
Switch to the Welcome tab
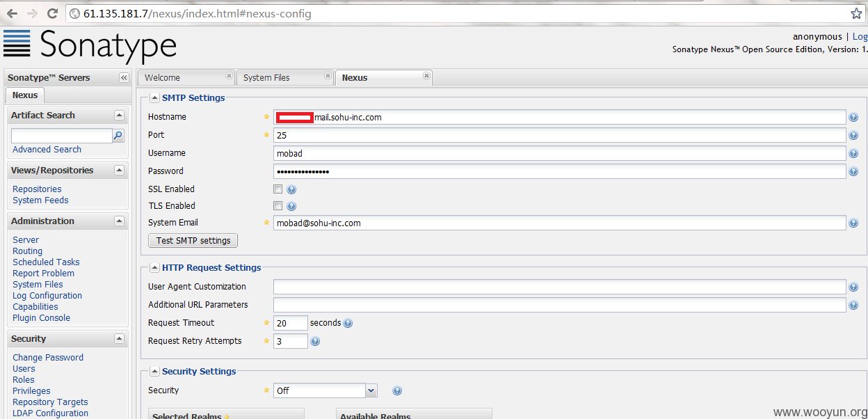tap(186, 77)
